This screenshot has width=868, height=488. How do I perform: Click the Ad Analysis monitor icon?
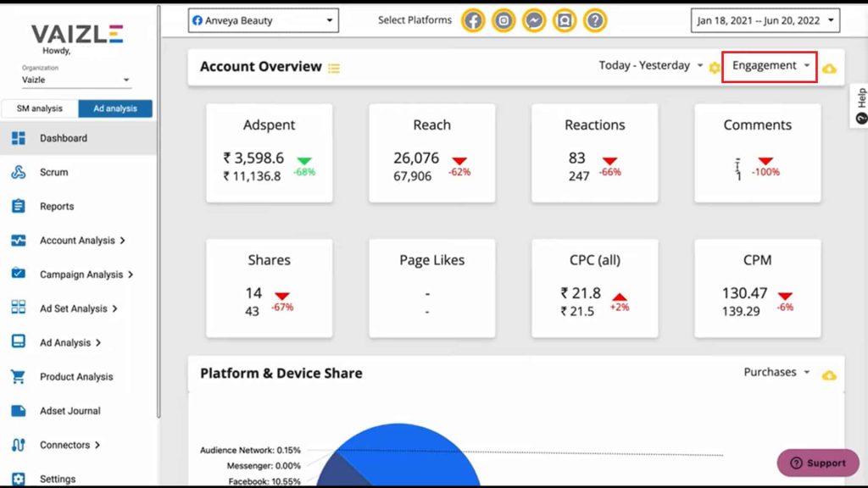pos(19,341)
